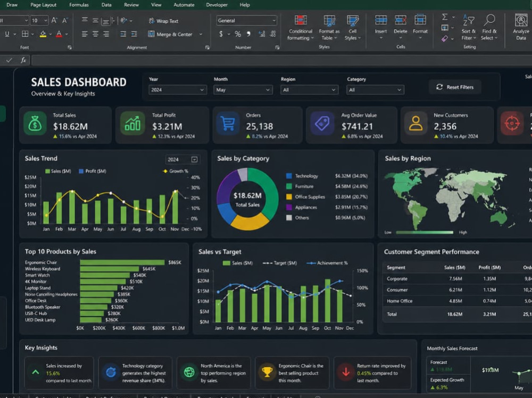Select Bottom Align icon
This screenshot has width=532, height=398.
coord(105,21)
